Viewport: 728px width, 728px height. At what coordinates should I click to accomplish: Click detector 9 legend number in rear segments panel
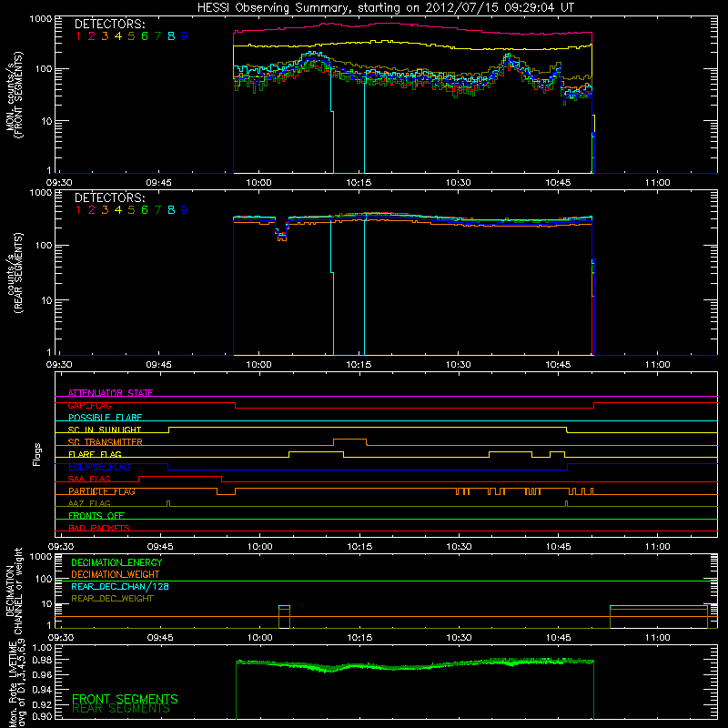coord(185,210)
